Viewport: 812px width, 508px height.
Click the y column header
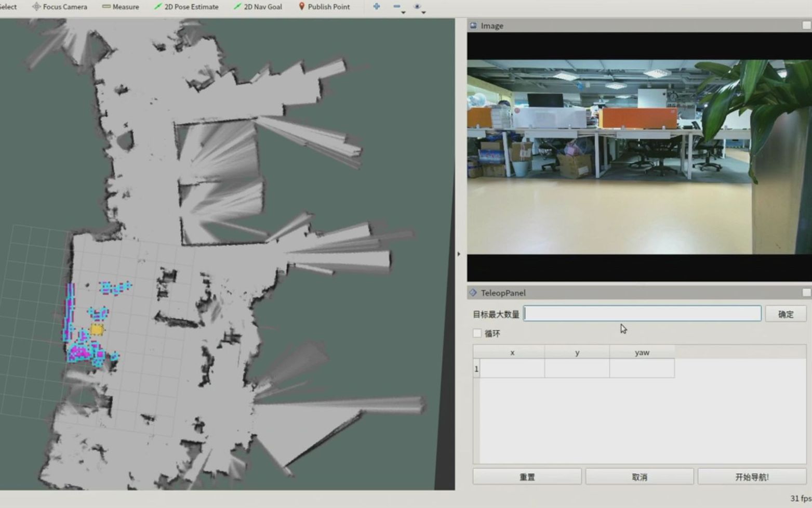pyautogui.click(x=577, y=353)
